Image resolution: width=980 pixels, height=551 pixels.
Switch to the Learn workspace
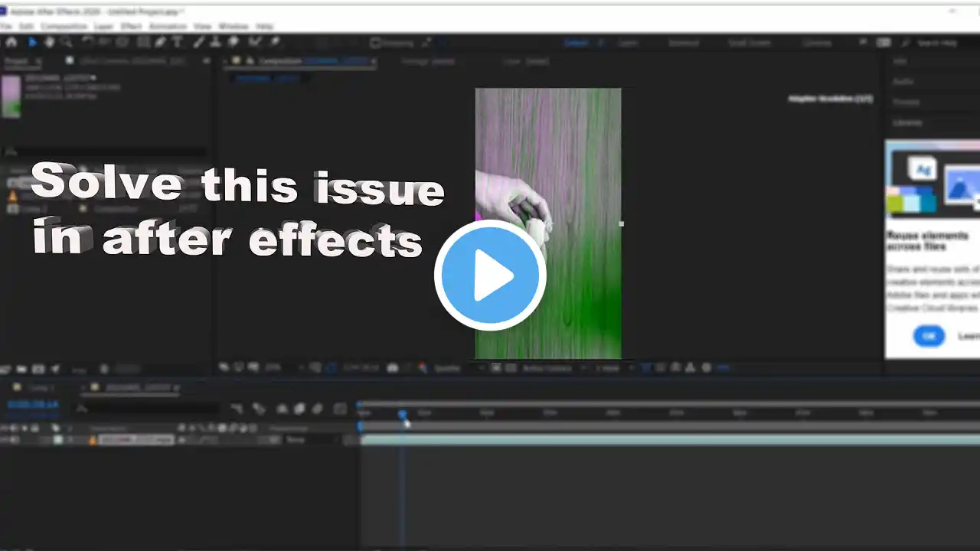coord(628,44)
